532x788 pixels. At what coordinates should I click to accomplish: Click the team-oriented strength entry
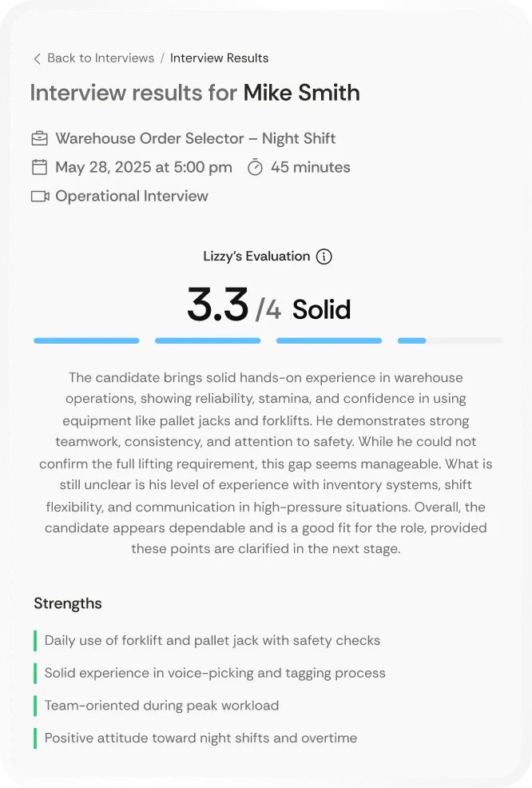click(x=161, y=706)
